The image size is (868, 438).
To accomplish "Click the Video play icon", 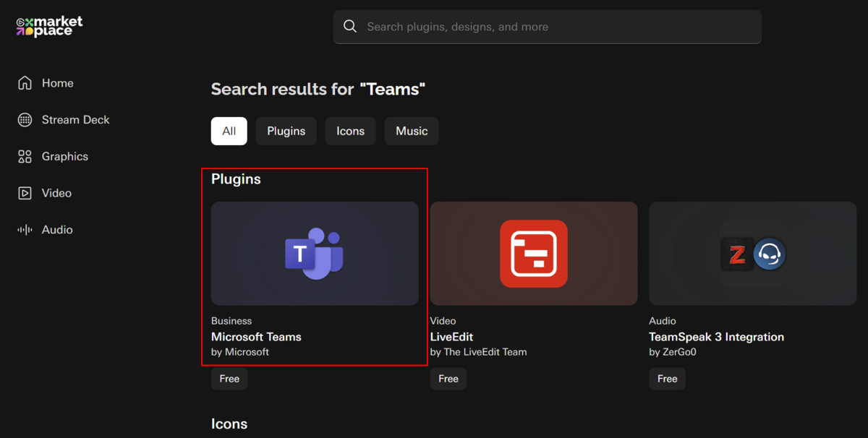I will tap(25, 193).
